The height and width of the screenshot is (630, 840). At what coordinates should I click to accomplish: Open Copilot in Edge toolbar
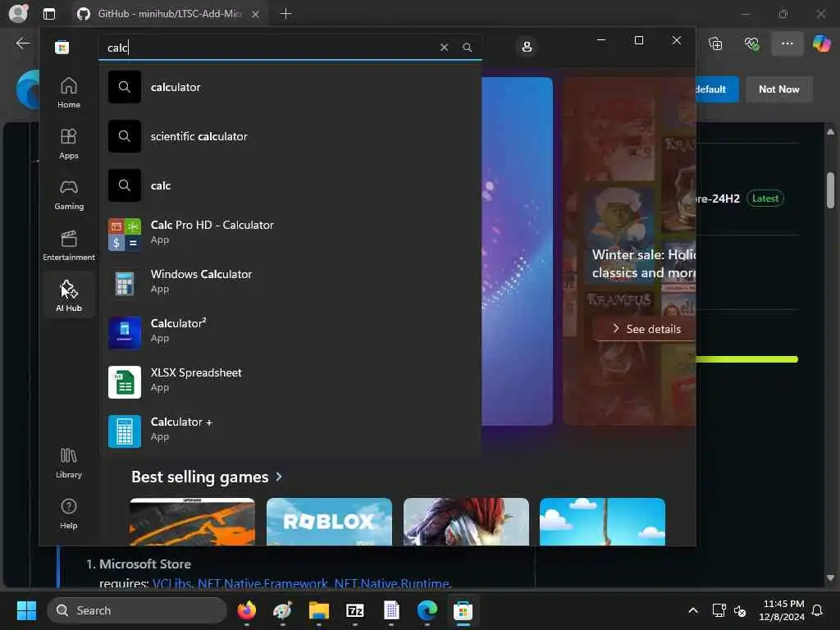pos(822,43)
